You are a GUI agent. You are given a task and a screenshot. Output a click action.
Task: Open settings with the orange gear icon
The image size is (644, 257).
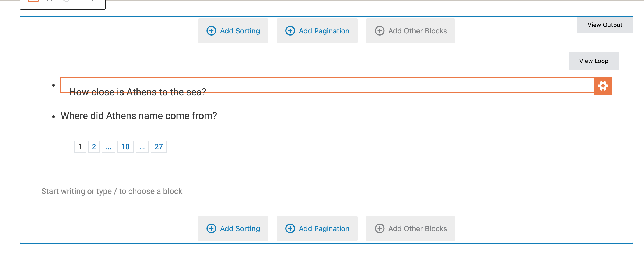[x=603, y=86]
